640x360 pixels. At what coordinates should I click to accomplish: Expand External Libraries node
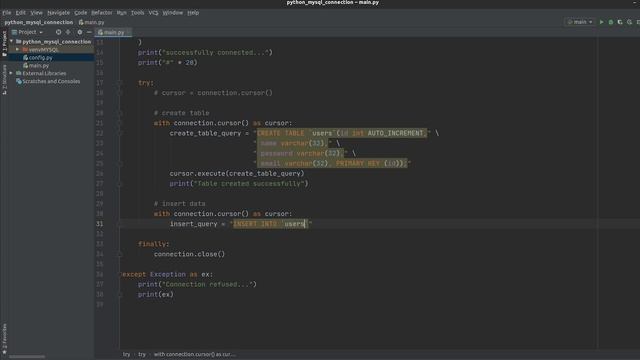(11, 73)
